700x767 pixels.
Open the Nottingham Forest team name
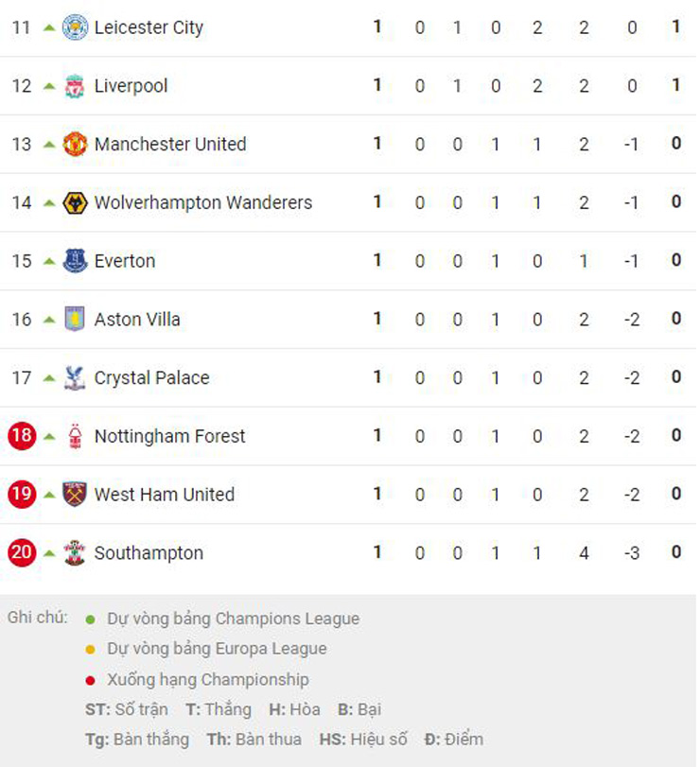click(169, 436)
